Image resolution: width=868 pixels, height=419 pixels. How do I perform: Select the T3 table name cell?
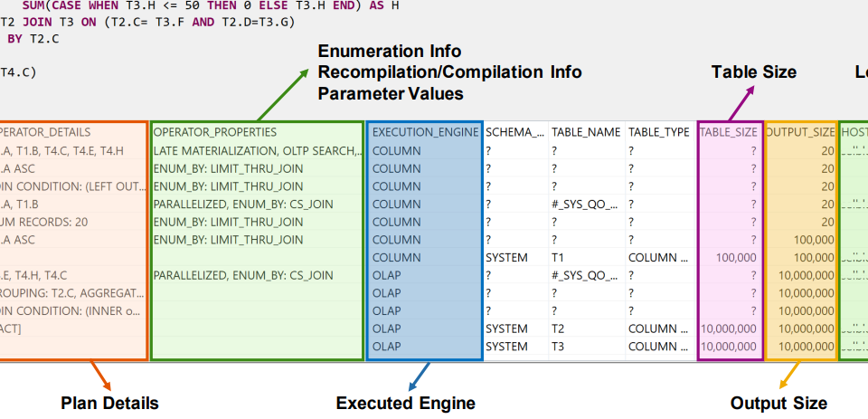558,347
